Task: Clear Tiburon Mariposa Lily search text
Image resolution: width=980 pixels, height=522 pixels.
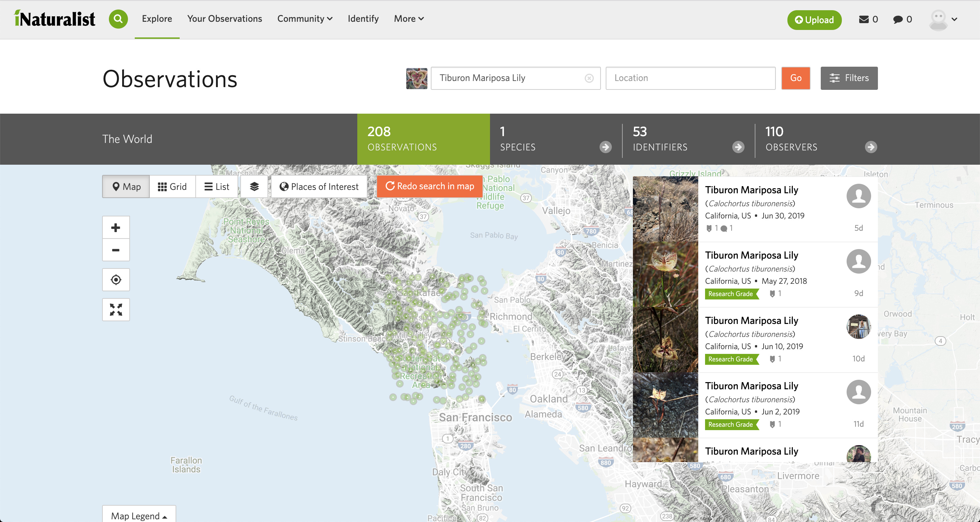Action: (x=589, y=78)
